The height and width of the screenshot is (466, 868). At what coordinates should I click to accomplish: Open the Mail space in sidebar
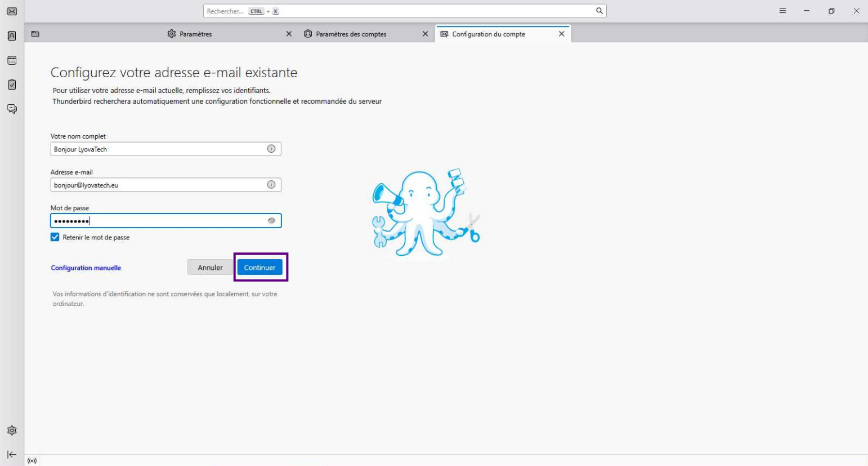[x=12, y=11]
